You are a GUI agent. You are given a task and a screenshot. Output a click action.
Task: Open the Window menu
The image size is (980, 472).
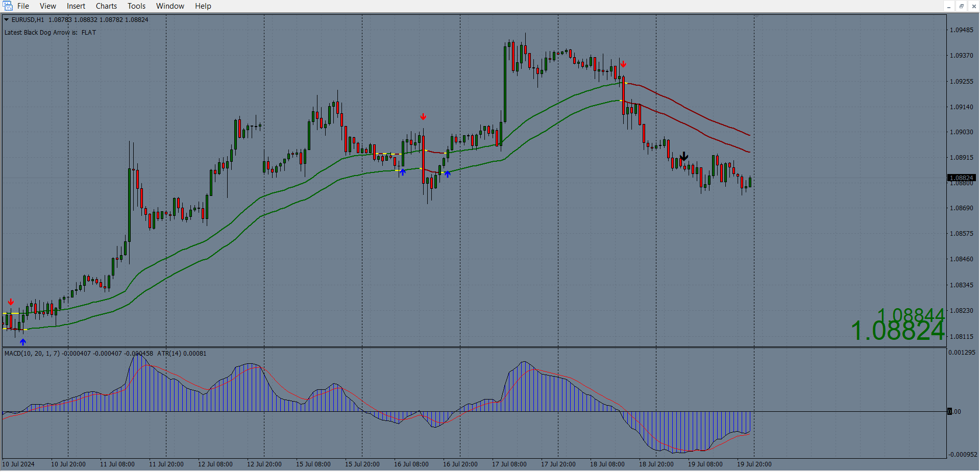tap(170, 6)
